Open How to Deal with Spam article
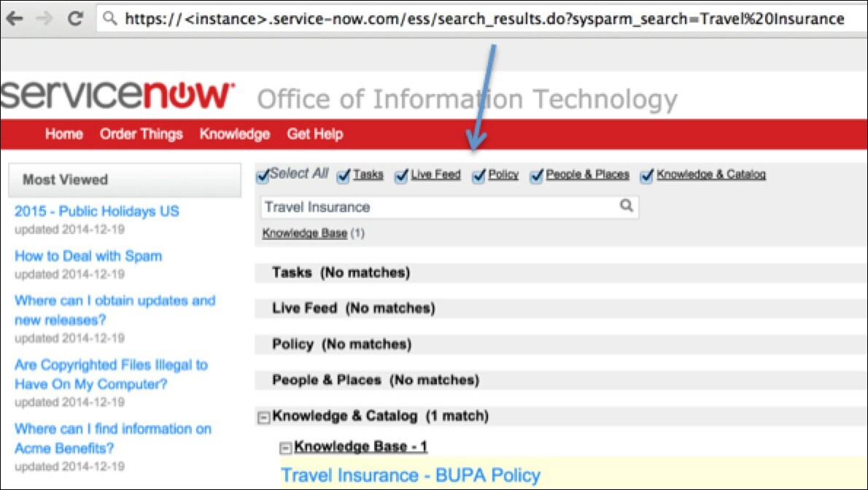 (x=88, y=256)
